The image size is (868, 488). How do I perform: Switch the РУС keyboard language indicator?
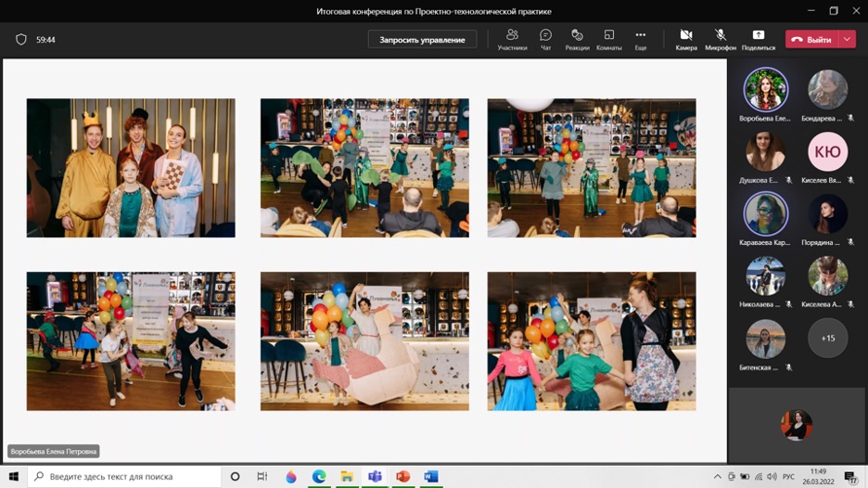(788, 477)
